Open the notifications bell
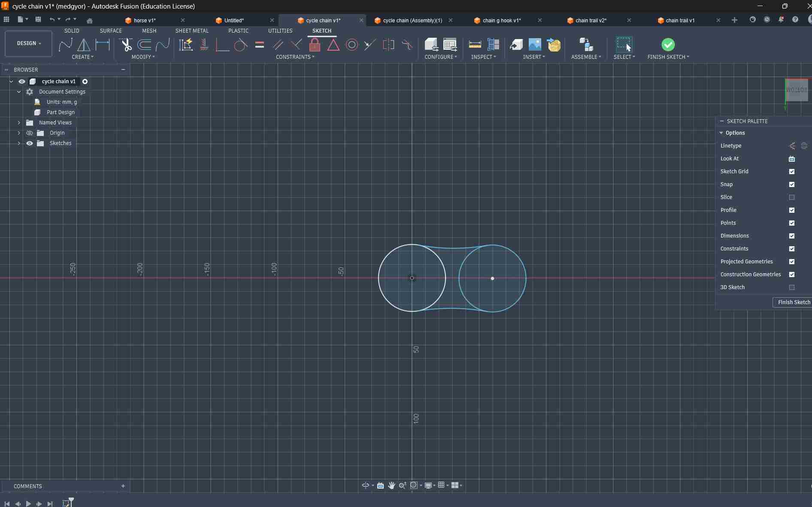 tap(781, 20)
